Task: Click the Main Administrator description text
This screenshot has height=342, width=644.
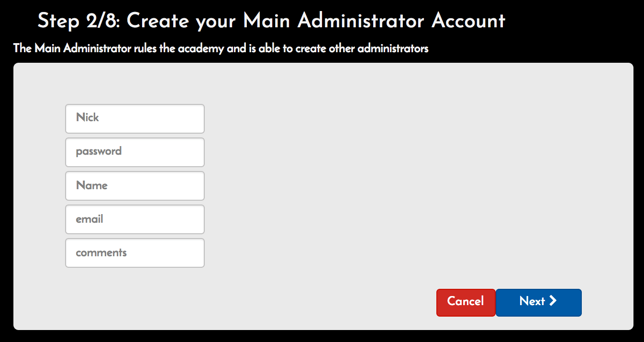Action: (x=221, y=48)
